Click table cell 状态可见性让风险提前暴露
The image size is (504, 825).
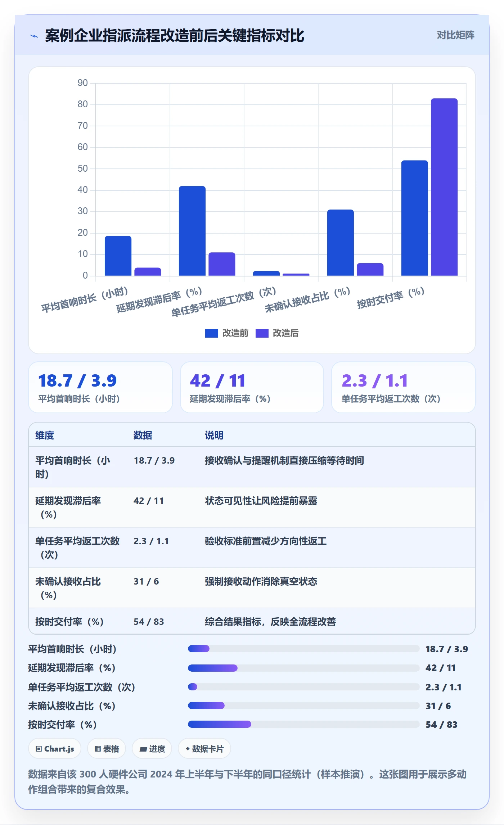click(x=261, y=501)
